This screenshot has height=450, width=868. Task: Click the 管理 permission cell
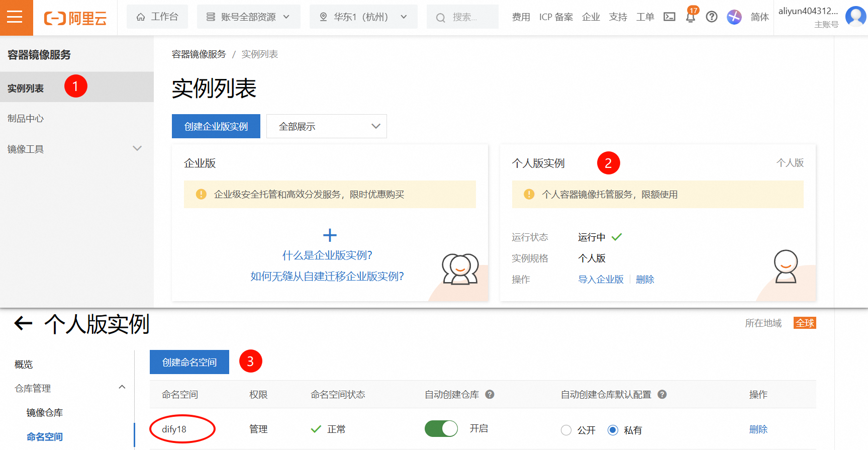258,429
